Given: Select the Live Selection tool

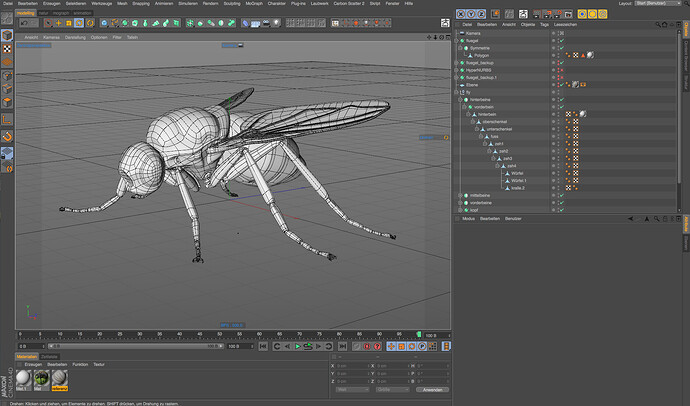Looking at the screenshot, I should tap(48, 23).
